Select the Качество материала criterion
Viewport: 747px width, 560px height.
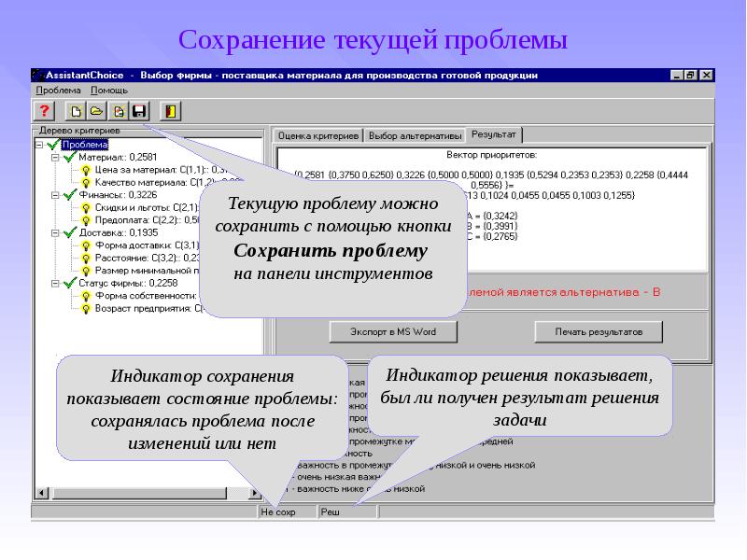tap(168, 182)
